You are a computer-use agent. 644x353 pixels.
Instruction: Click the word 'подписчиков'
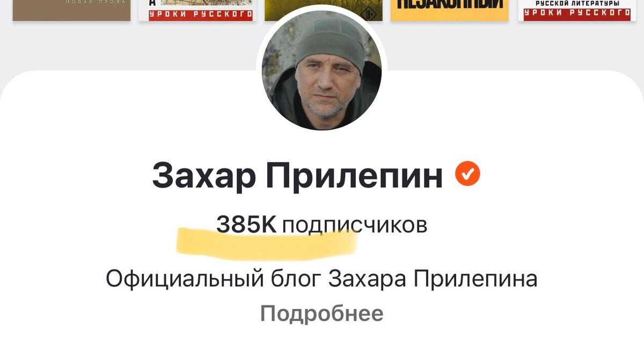click(355, 226)
